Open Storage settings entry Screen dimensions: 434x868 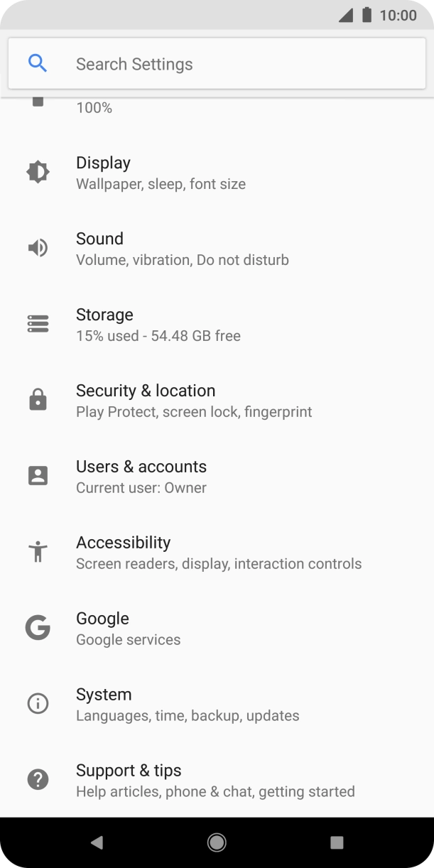click(158, 325)
